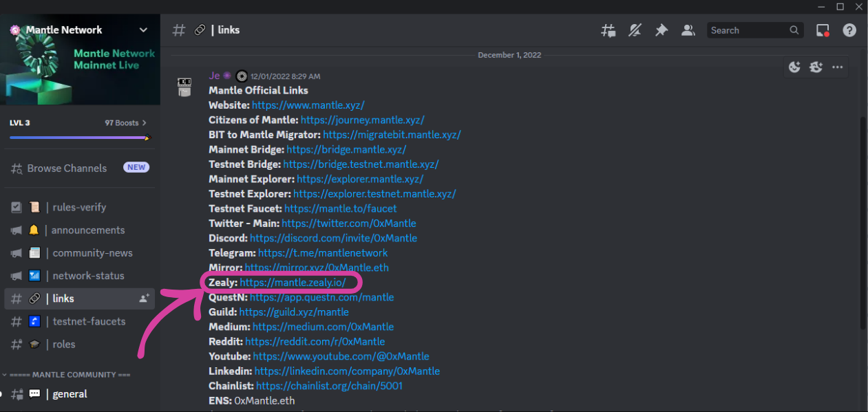
Task: Open the linkedin.com/company/0xMantle link
Action: coord(347,371)
